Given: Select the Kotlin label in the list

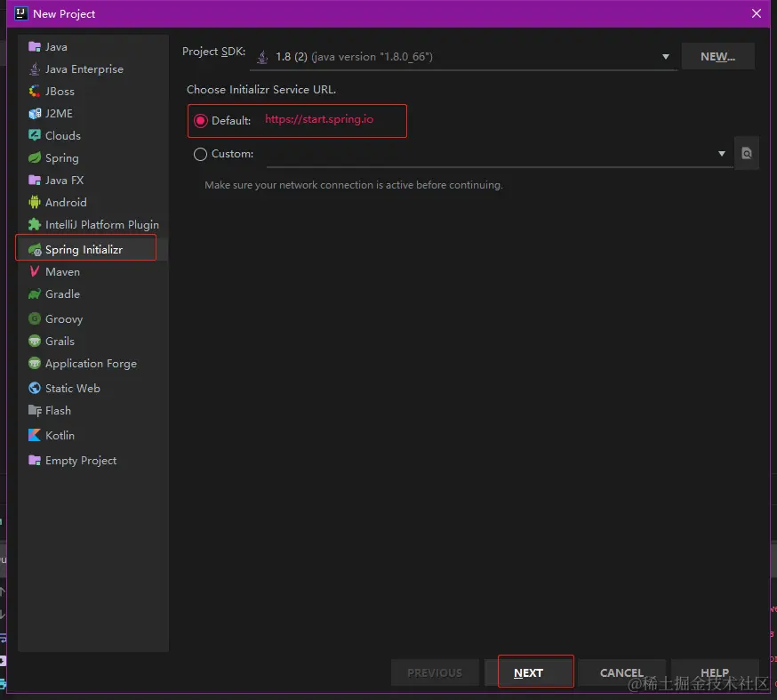Looking at the screenshot, I should 60,435.
